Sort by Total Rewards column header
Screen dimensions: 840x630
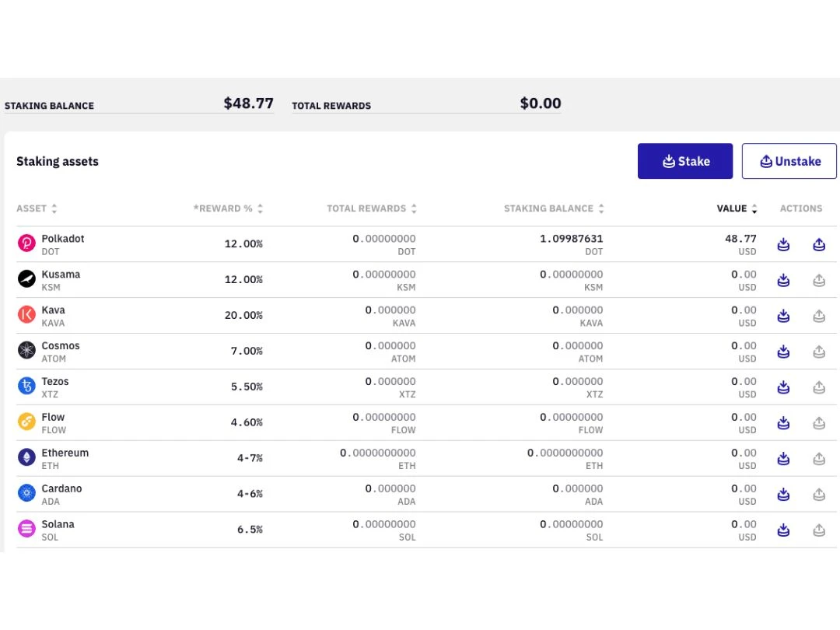tap(372, 208)
